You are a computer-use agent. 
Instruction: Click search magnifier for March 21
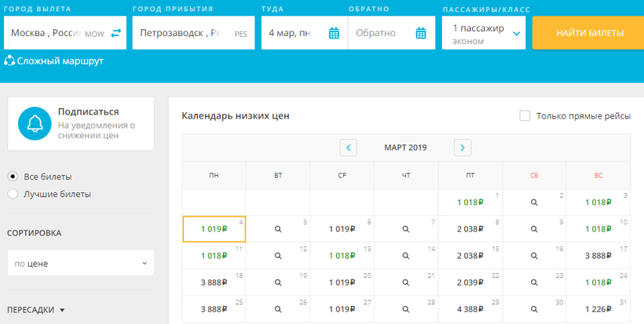(x=406, y=282)
